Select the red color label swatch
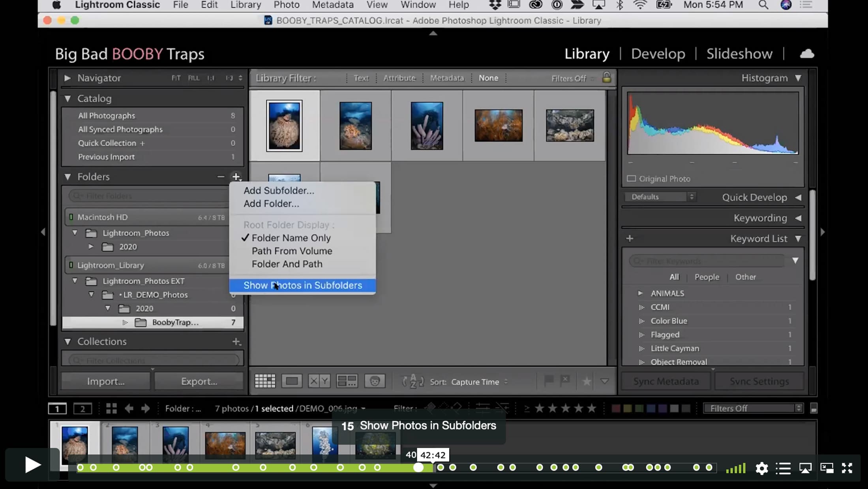Image resolution: width=868 pixels, height=489 pixels. (615, 408)
